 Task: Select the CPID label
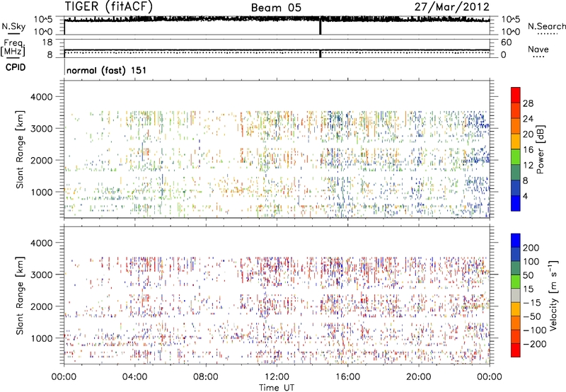[16, 67]
